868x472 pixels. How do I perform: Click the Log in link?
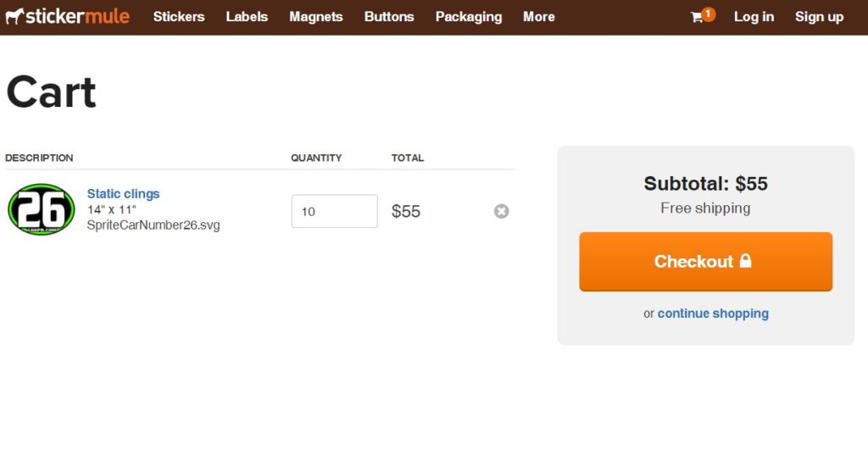click(754, 17)
